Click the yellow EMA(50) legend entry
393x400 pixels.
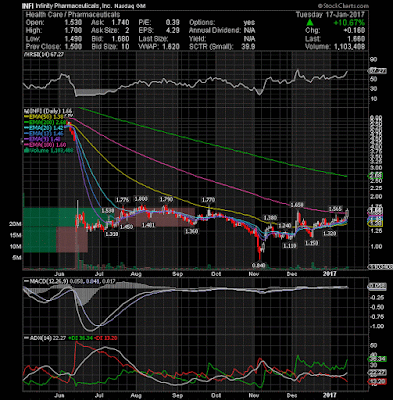(44, 116)
